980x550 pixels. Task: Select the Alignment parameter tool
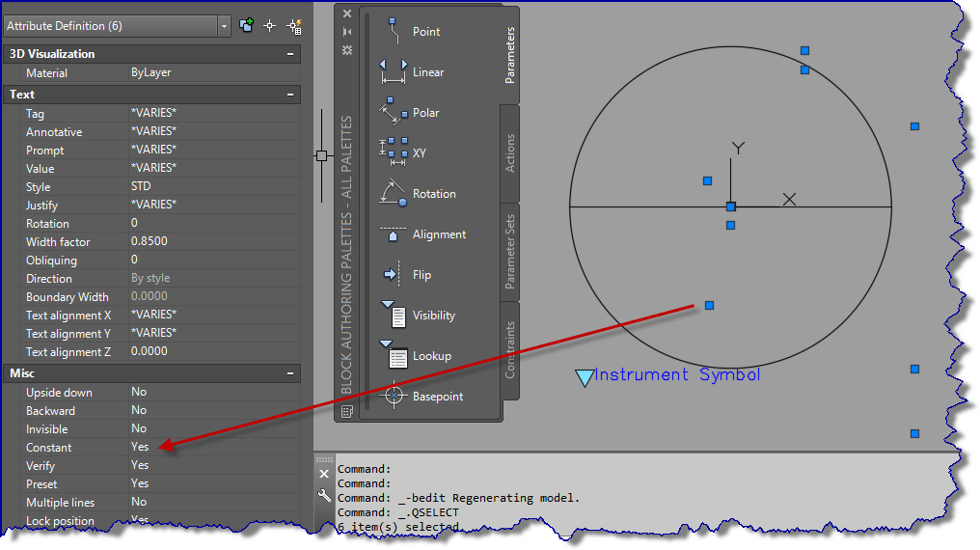coord(422,234)
